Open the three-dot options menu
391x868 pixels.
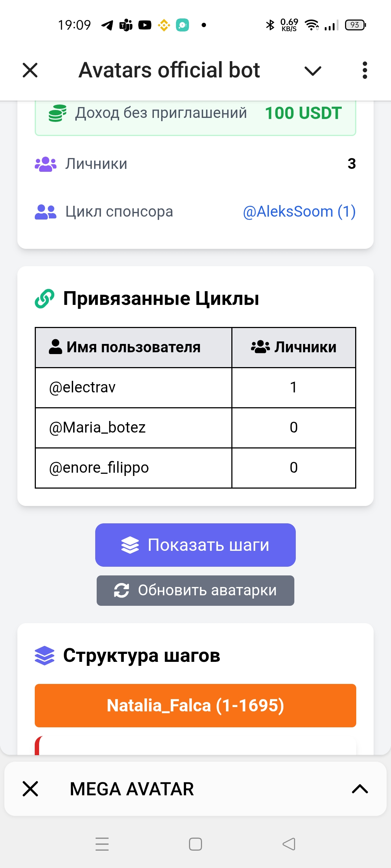(x=365, y=70)
